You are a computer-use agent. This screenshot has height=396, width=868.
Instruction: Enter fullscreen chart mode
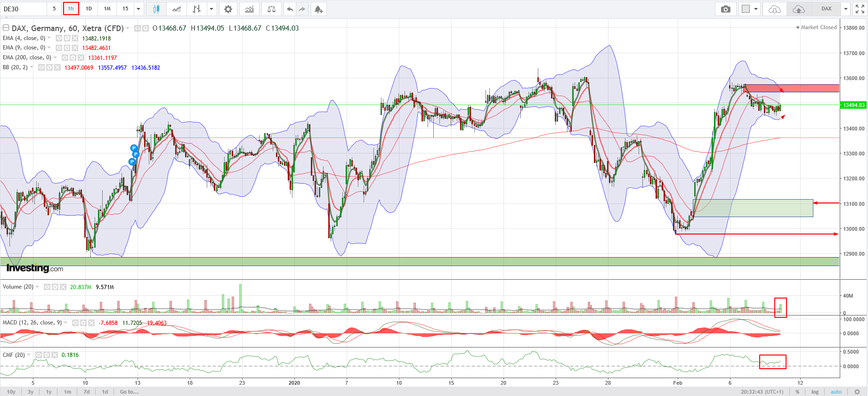tap(860, 9)
